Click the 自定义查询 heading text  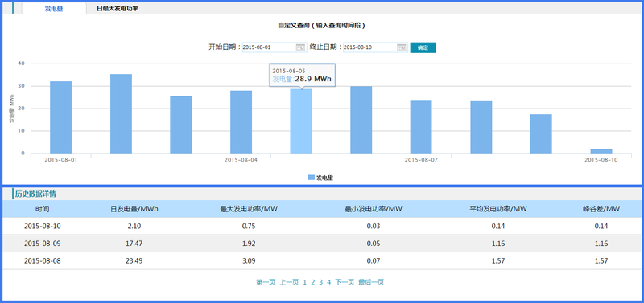321,26
